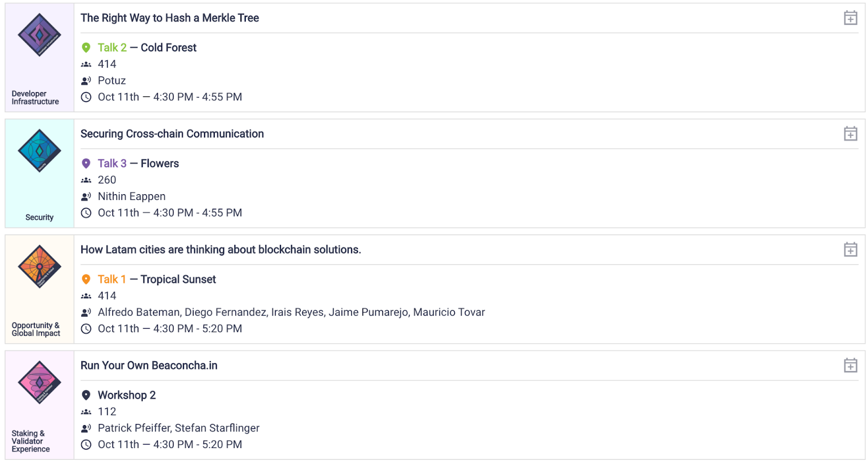Viewport: 868px width, 462px height.
Task: Add Securing Cross-chain Communication to calendar
Action: tap(850, 133)
